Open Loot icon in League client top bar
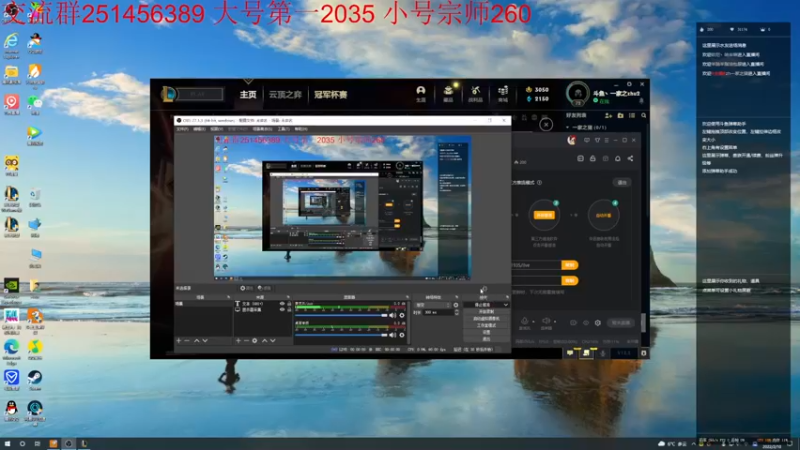The height and width of the screenshot is (450, 800). tap(475, 93)
